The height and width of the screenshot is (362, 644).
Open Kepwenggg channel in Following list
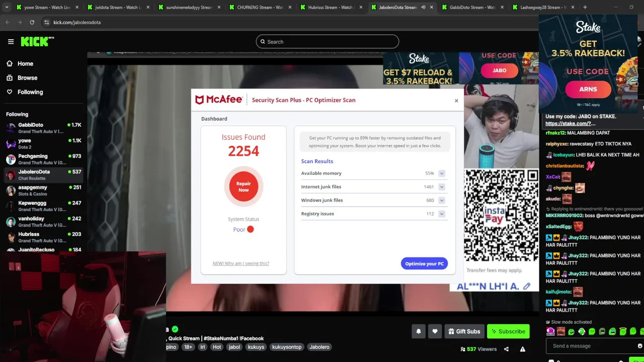coord(43,206)
